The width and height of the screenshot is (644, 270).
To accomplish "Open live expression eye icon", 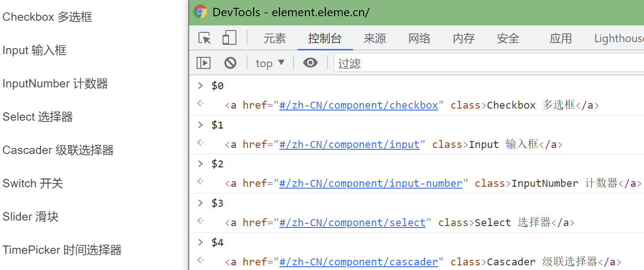I will click(x=310, y=63).
